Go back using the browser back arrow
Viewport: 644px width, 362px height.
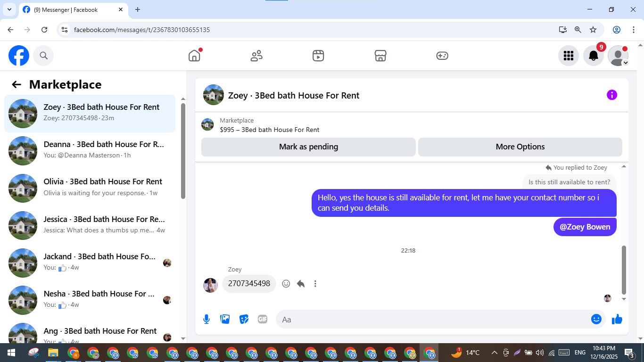[11, 30]
